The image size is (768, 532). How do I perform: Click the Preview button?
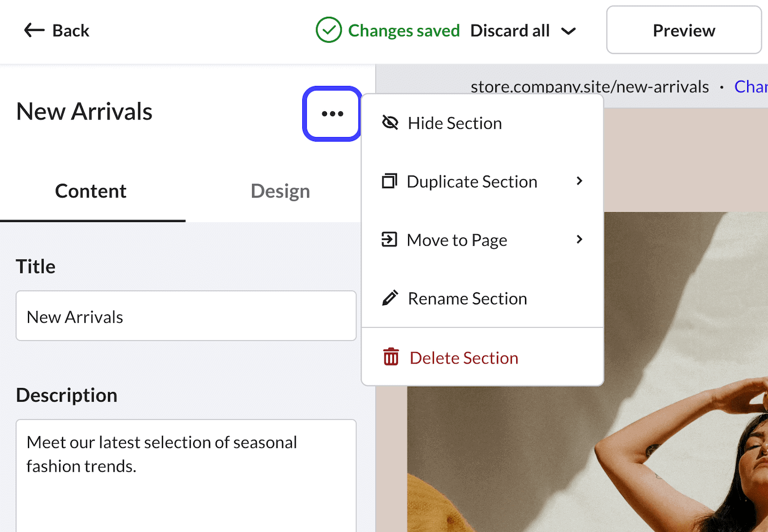(684, 30)
